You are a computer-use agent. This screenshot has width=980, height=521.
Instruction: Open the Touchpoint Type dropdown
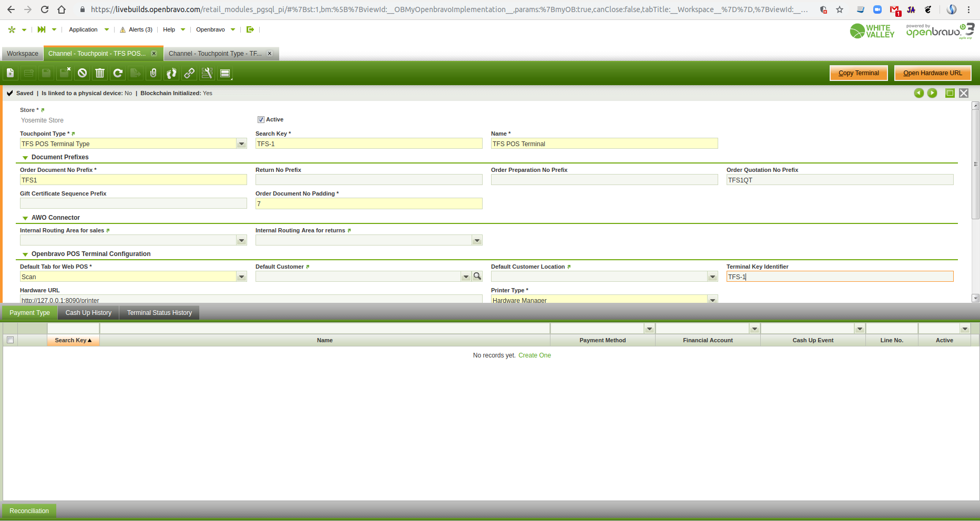pos(241,144)
